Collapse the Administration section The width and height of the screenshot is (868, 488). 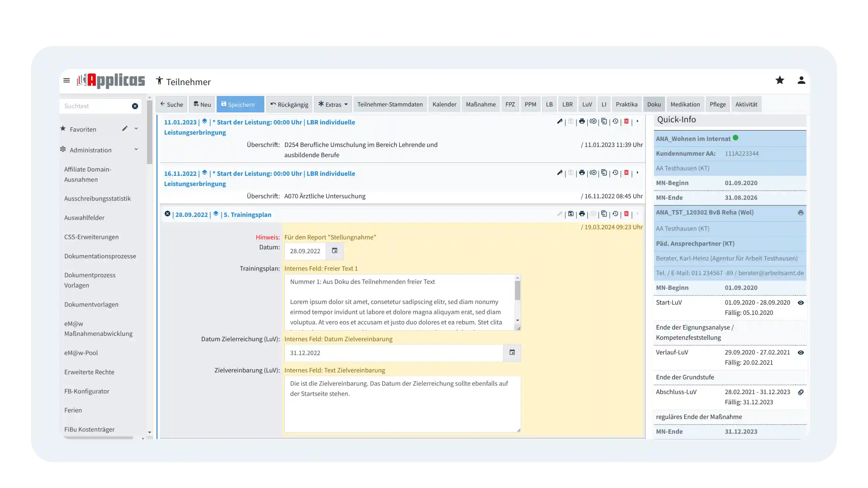(136, 150)
